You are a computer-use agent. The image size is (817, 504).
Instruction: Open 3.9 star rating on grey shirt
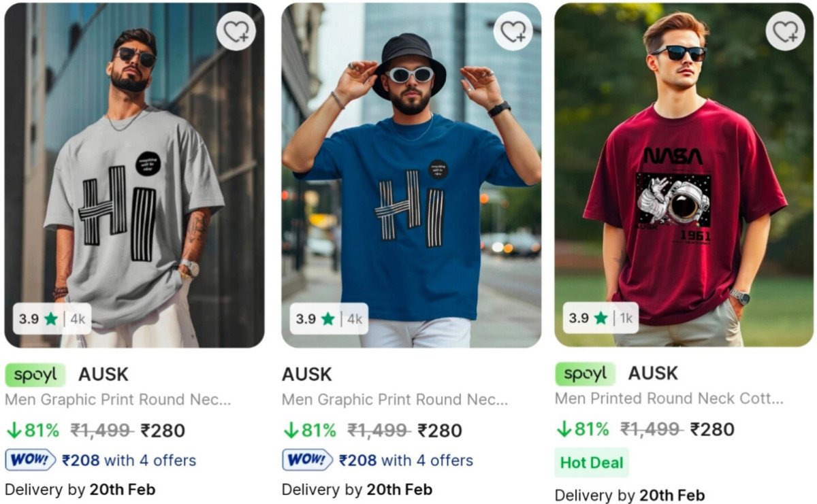click(x=52, y=319)
